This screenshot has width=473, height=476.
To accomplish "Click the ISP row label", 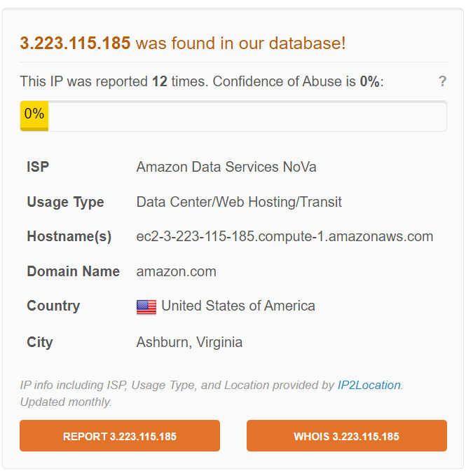I will tap(38, 167).
